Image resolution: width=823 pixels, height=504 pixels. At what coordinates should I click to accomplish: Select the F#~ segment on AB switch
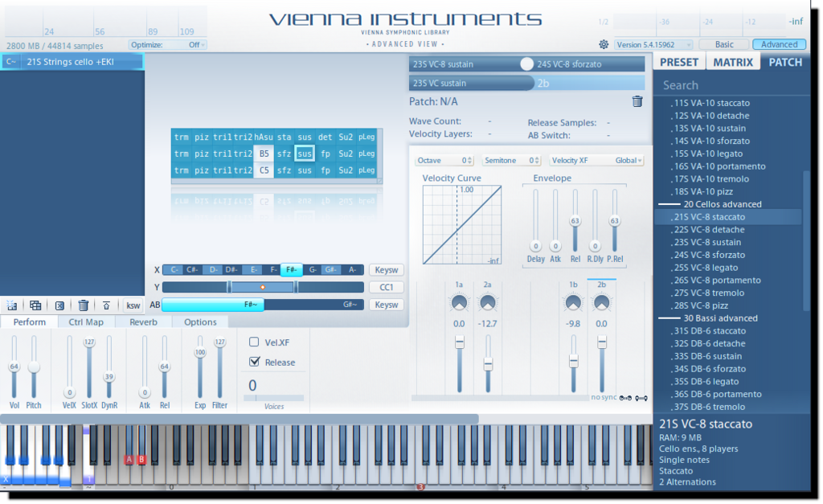coord(213,305)
